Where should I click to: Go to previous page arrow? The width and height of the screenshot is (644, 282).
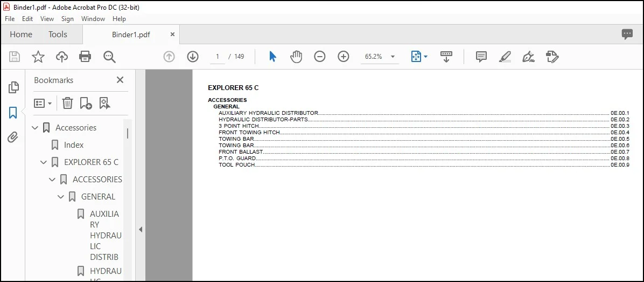point(169,57)
